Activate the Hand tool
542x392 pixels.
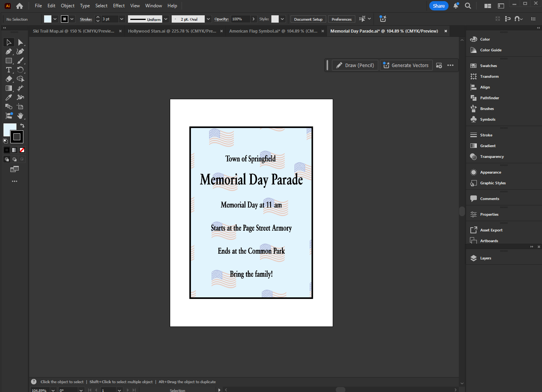coord(20,116)
